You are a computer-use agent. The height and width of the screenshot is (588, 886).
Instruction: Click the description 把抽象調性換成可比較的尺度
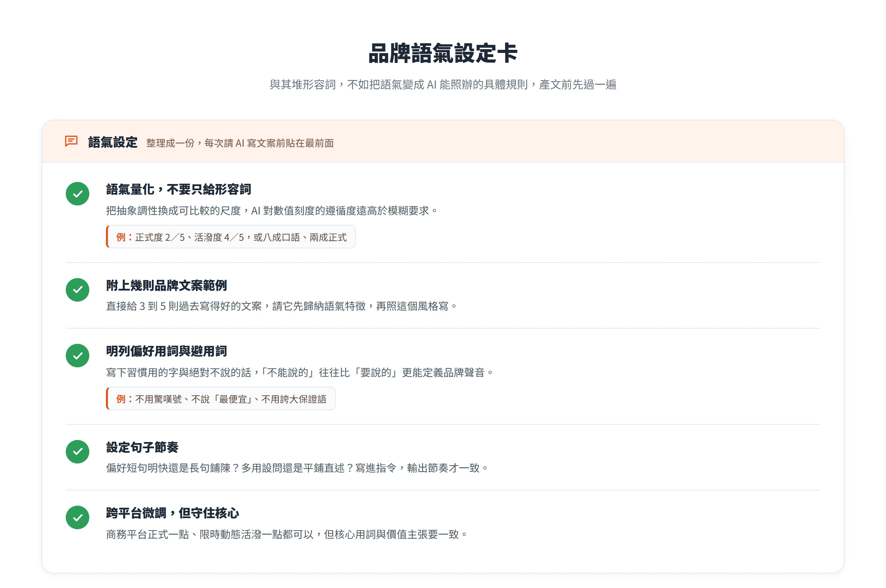272,211
